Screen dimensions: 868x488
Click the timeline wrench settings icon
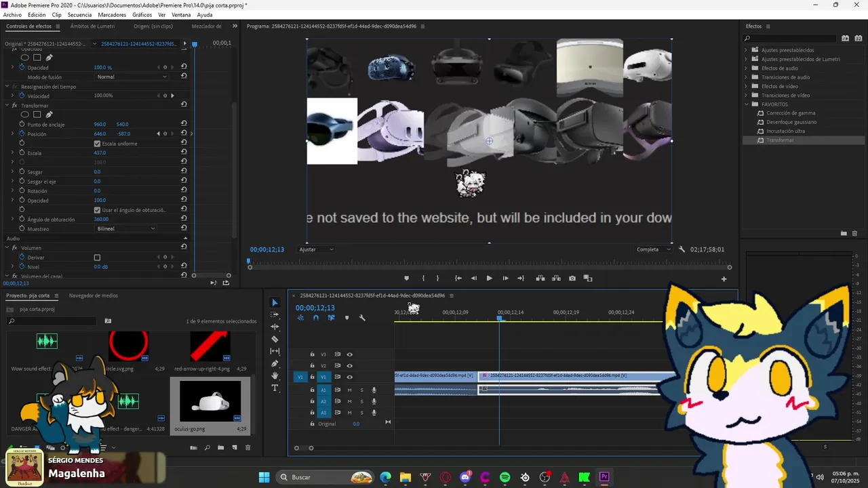pos(362,318)
